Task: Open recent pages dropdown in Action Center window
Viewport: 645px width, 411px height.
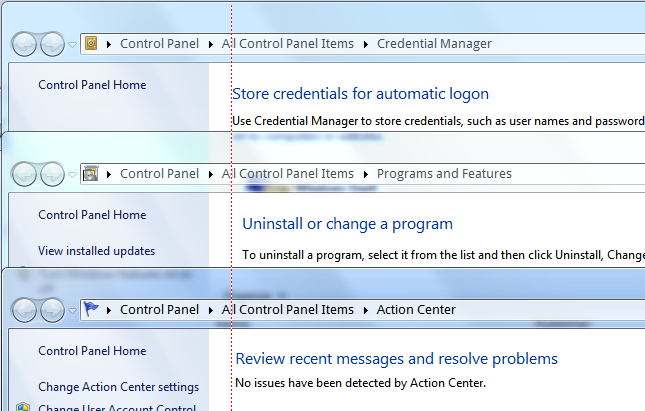Action: [x=72, y=311]
